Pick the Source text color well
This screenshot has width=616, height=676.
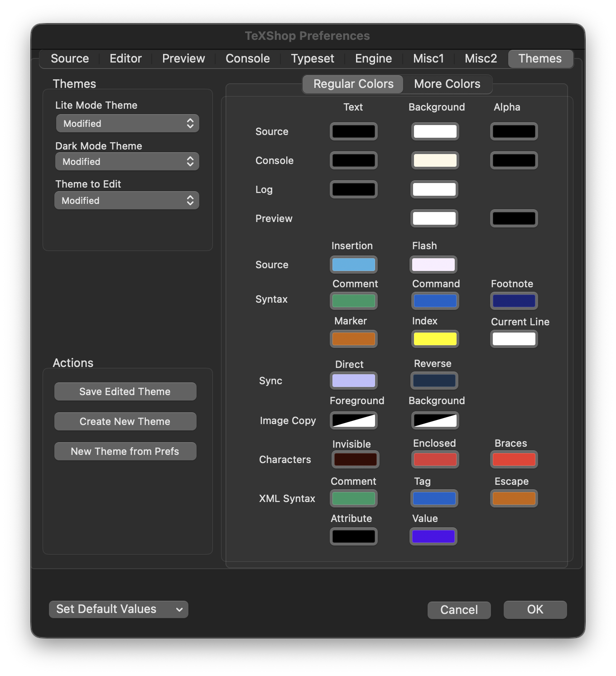(x=353, y=132)
